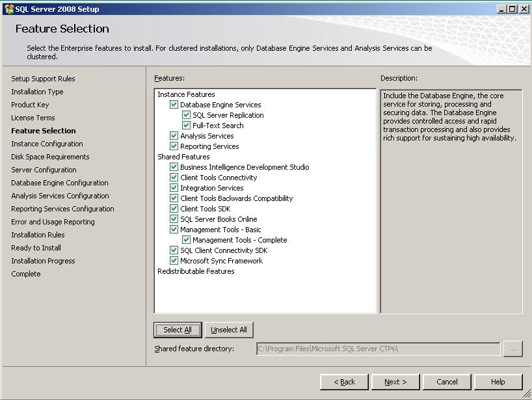Uncheck Reporting Services checkbox

pyautogui.click(x=174, y=146)
